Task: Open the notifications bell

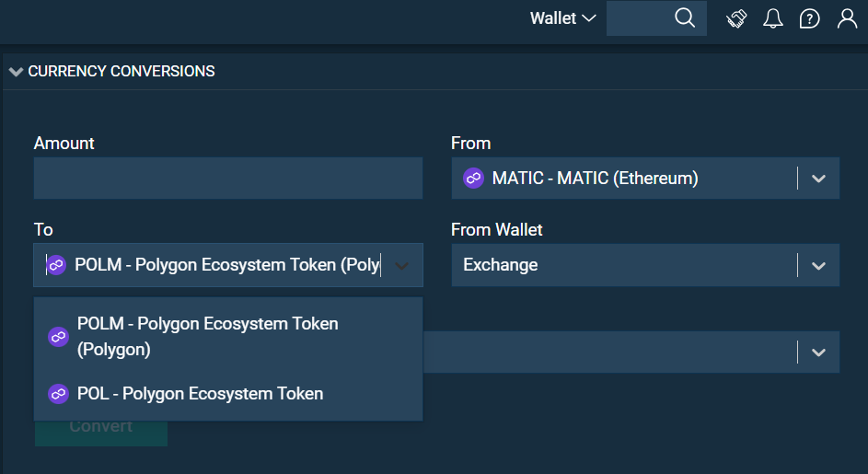Action: point(773,18)
